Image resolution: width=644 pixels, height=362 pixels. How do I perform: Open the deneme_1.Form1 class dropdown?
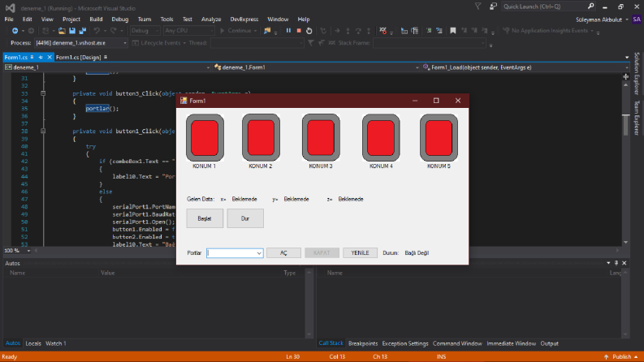(316, 67)
